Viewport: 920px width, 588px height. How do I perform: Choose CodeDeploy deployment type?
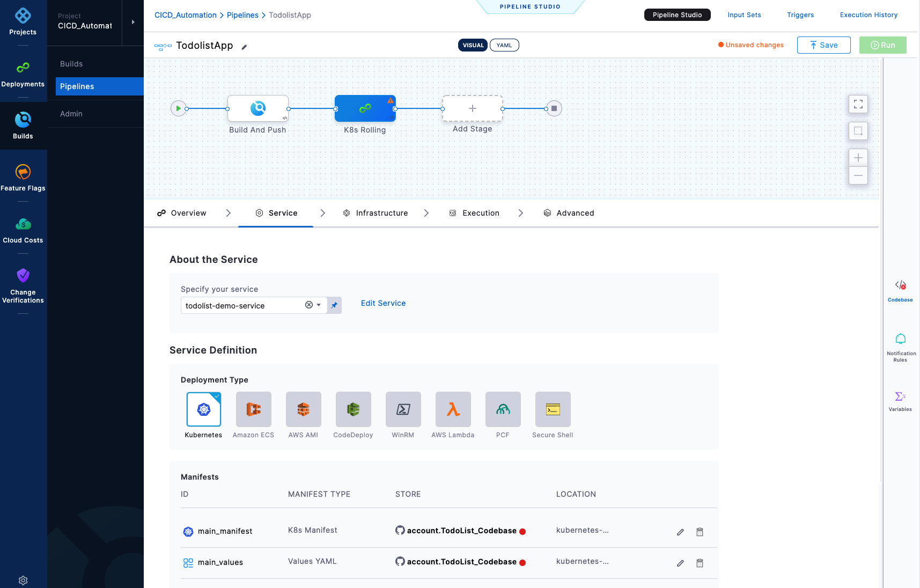coord(354,409)
